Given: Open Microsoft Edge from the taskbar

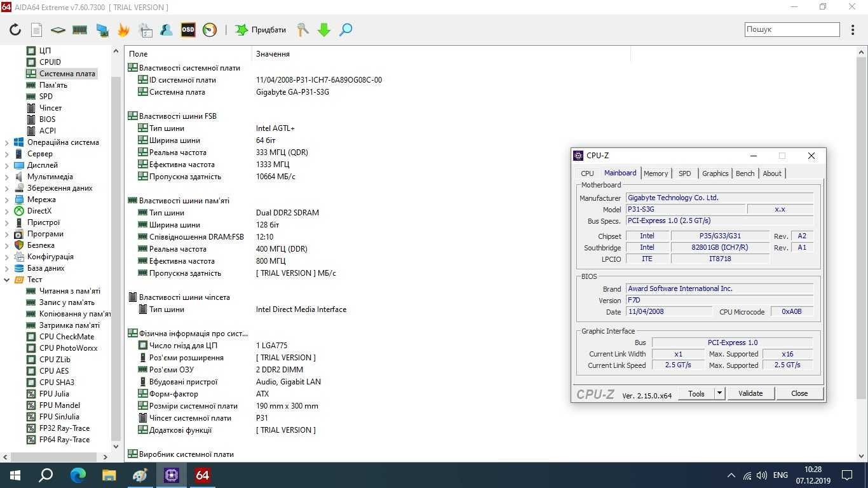Looking at the screenshot, I should tap(78, 475).
